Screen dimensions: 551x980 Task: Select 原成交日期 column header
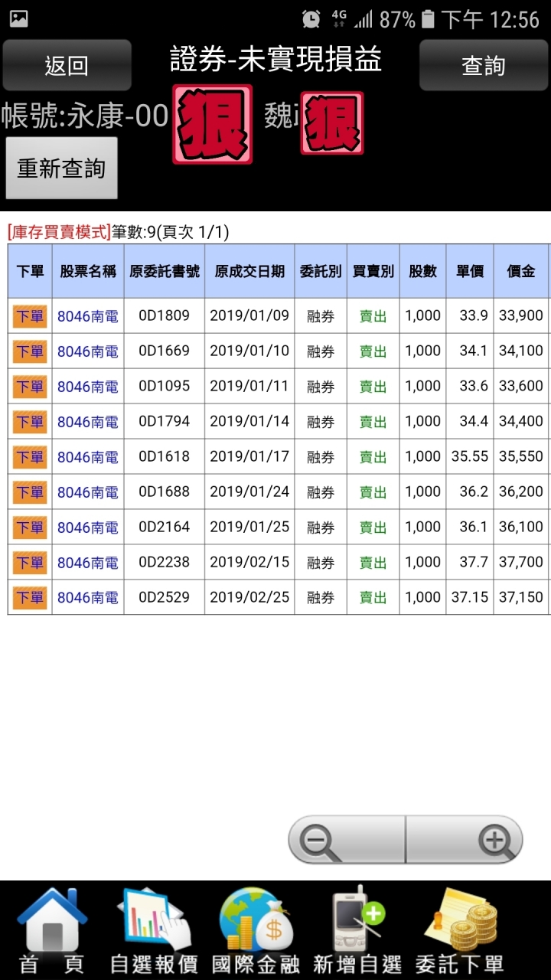tap(249, 271)
